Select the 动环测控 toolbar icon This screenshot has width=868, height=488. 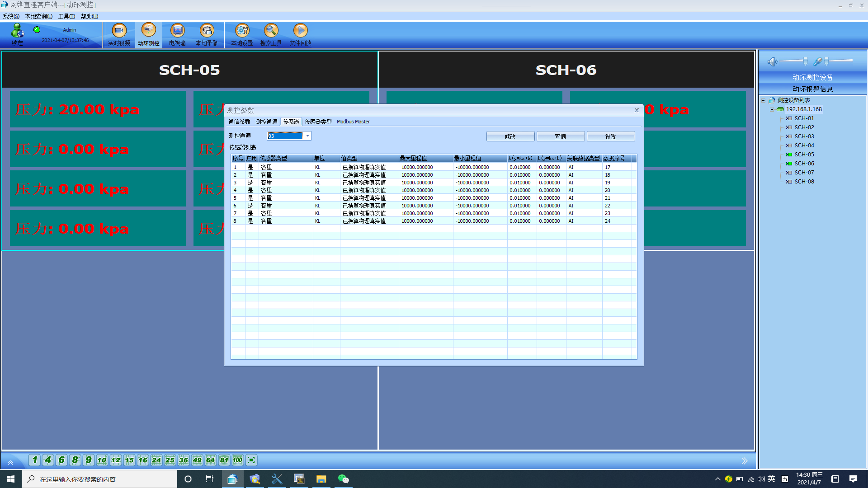(x=148, y=35)
